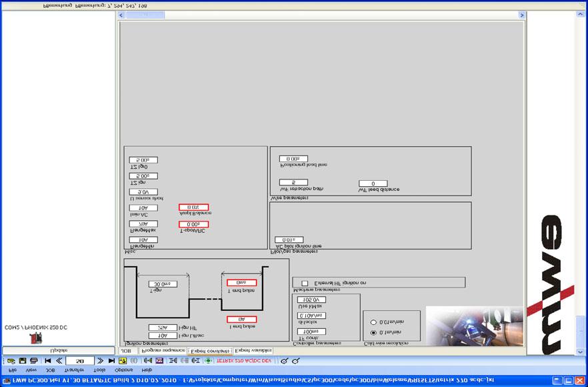Click the T end pulse input field
This screenshot has width=588, height=387.
(241, 282)
